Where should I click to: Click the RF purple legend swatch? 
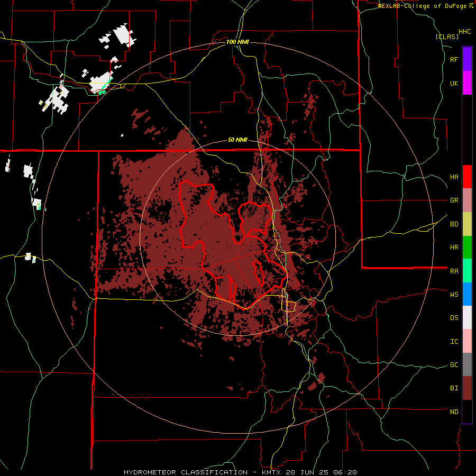467,59
